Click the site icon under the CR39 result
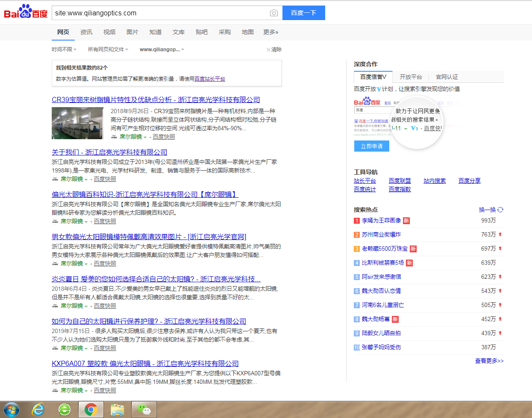The height and width of the screenshot is (418, 532). (x=114, y=137)
